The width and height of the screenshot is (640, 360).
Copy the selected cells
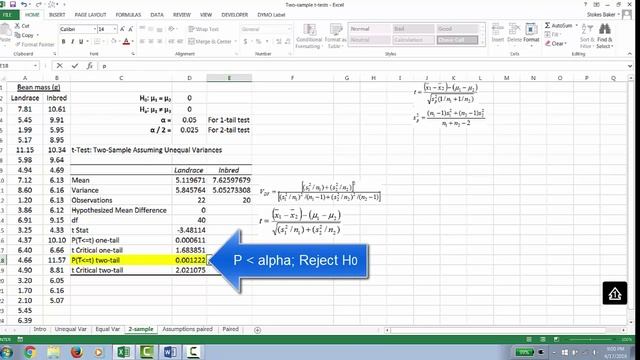point(24,35)
